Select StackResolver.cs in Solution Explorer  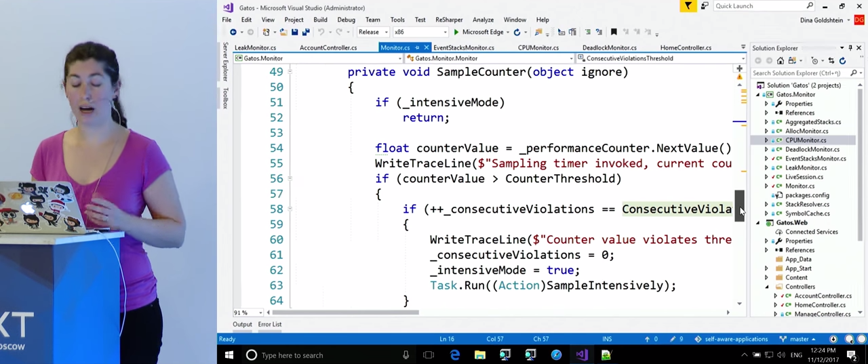point(807,205)
